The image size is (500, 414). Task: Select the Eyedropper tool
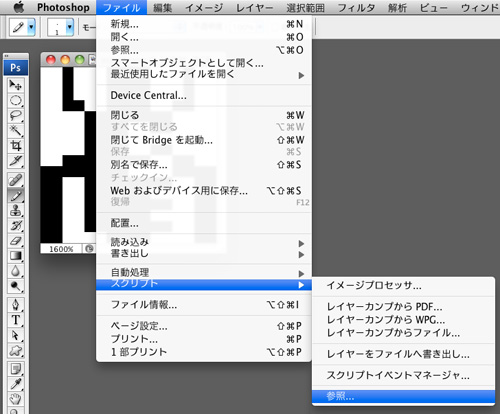coord(16,384)
